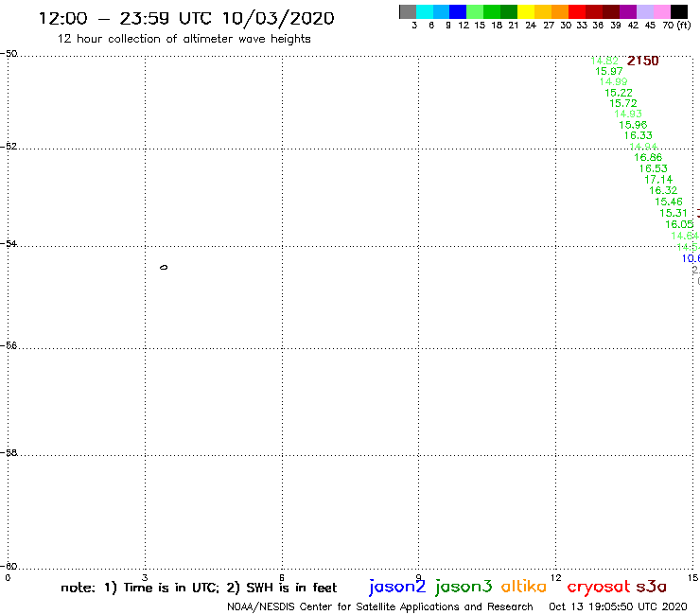This screenshot has width=700, height=615.
Task: Click the purple legend swatch
Action: [x=628, y=11]
